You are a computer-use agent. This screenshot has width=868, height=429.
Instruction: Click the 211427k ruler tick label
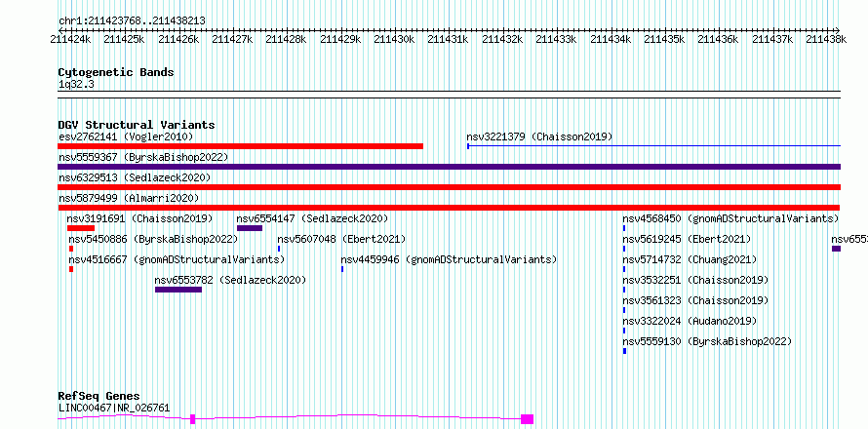coord(232,39)
